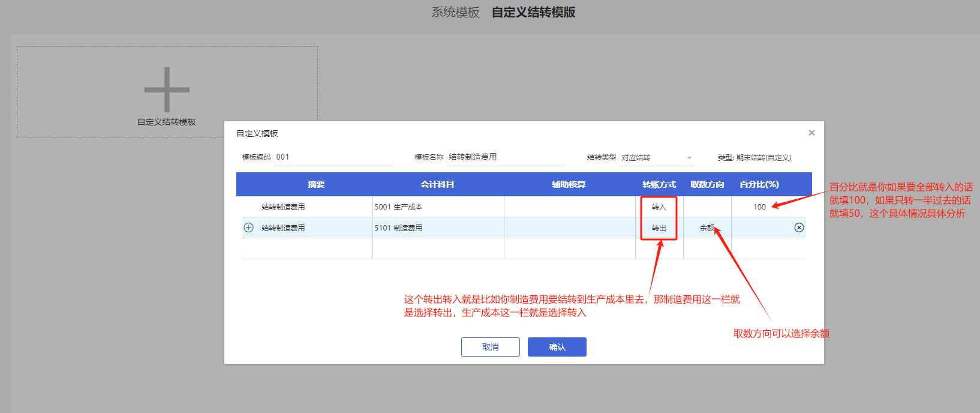Select the 转出 cell in 制造费用 row

coord(659,228)
